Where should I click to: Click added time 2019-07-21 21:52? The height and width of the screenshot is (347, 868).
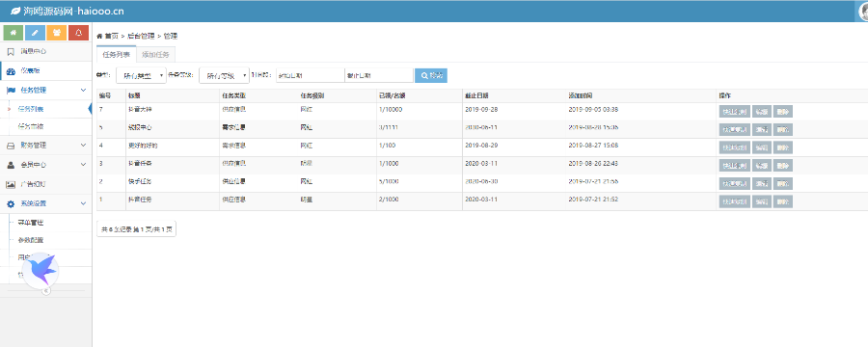[x=593, y=200]
